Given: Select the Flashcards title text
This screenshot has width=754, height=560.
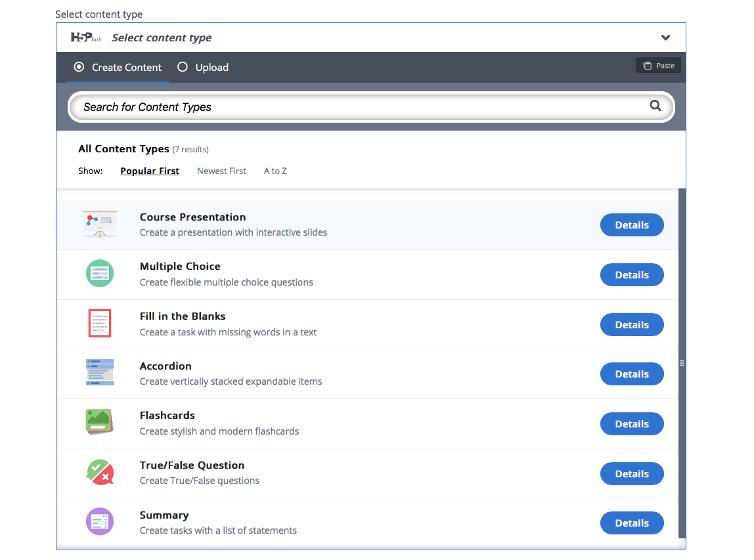Looking at the screenshot, I should [x=167, y=416].
